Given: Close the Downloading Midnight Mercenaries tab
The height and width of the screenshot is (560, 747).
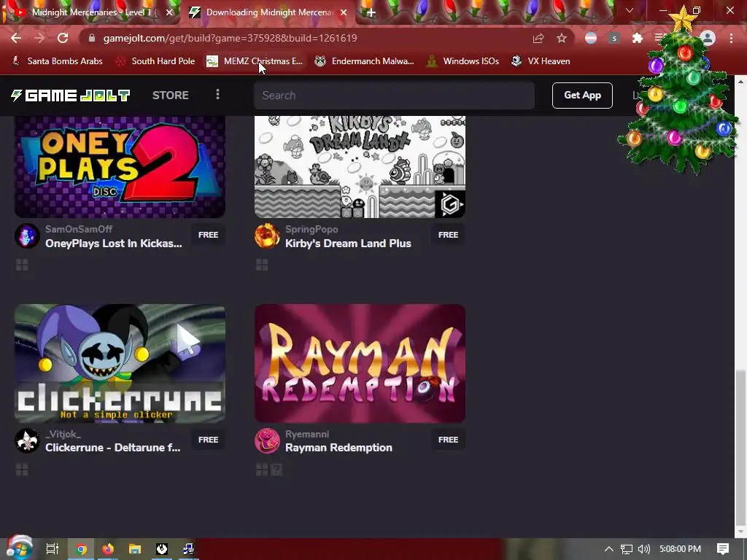Looking at the screenshot, I should coord(344,12).
